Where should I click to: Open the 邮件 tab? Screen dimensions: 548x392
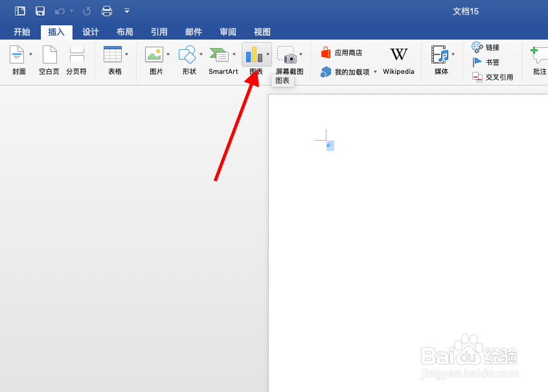[x=194, y=32]
